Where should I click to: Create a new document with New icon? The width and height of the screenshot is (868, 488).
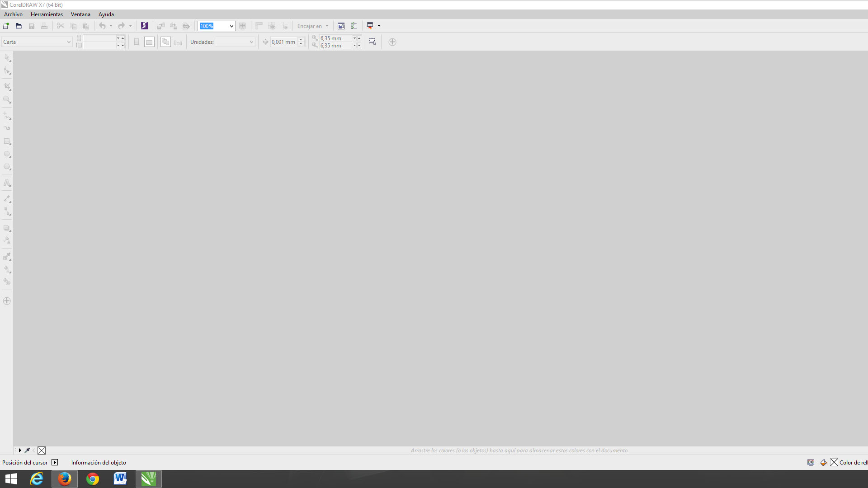coord(6,26)
